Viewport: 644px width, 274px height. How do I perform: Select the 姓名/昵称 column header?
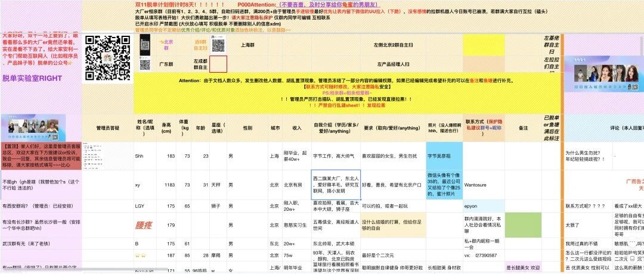coord(145,128)
